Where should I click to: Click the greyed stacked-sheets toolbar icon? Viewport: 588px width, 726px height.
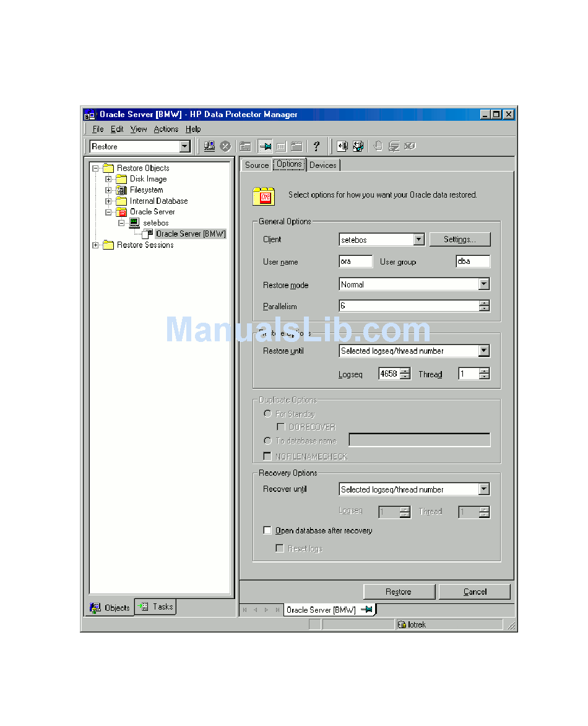(x=394, y=146)
